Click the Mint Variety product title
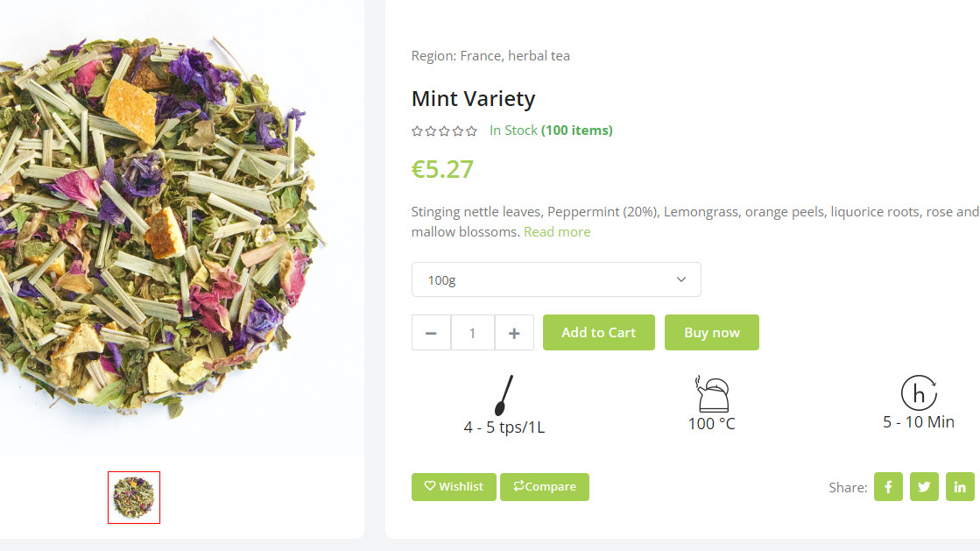This screenshot has height=551, width=980. [473, 99]
